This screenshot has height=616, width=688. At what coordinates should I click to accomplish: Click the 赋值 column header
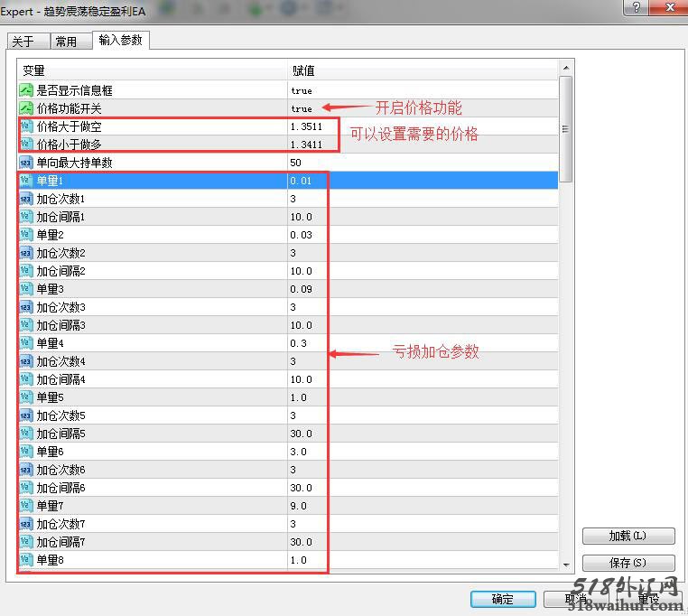point(423,70)
